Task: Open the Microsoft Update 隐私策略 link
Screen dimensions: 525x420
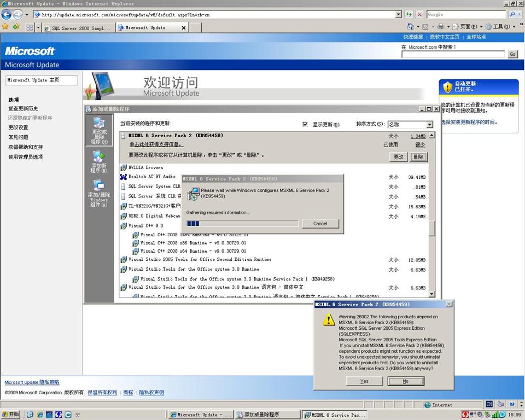Action: pos(32,382)
